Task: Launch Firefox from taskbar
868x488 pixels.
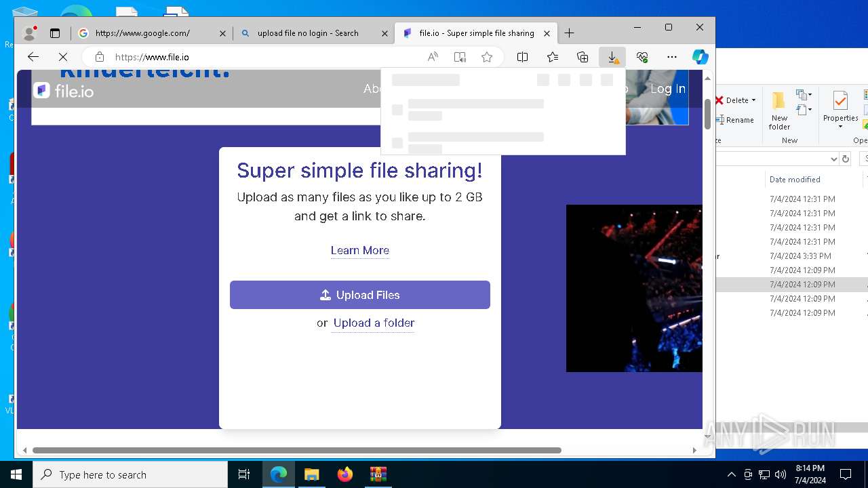Action: [344, 474]
